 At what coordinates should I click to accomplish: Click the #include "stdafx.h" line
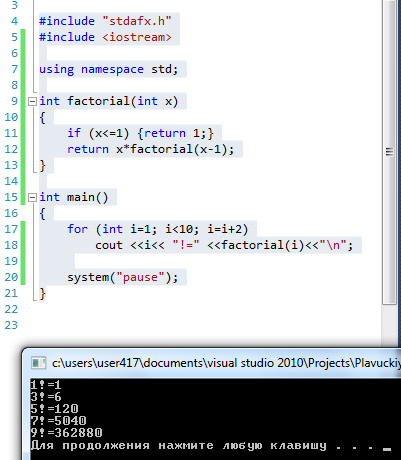click(105, 21)
